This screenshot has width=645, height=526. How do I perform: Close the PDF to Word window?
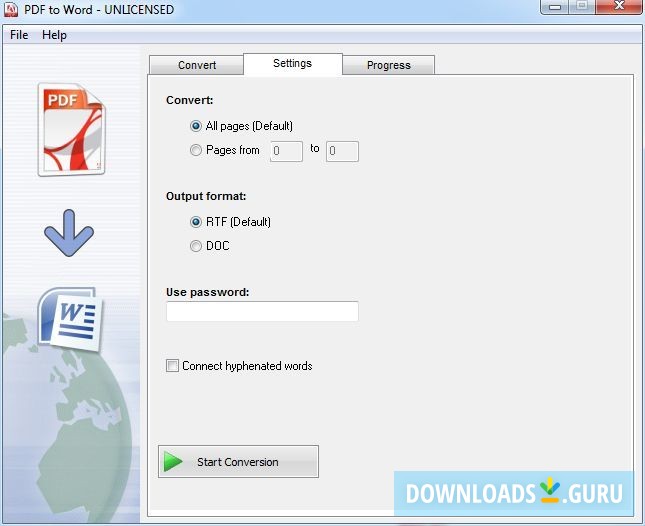619,7
